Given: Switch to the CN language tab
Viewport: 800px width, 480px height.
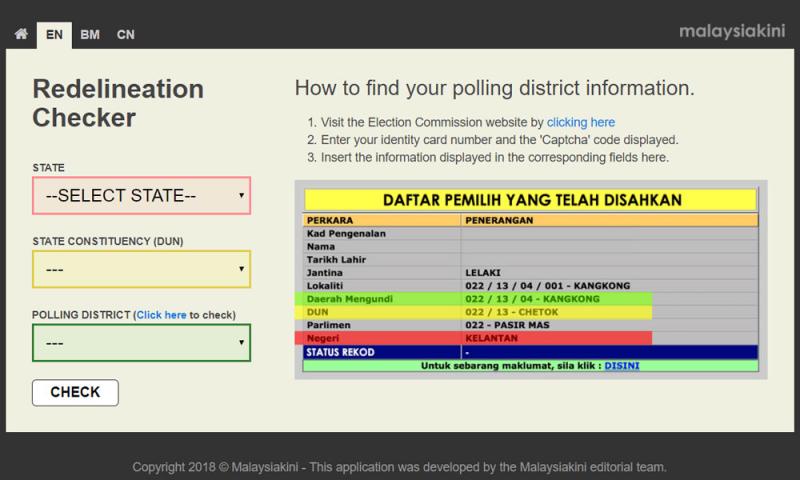Looking at the screenshot, I should coord(125,35).
